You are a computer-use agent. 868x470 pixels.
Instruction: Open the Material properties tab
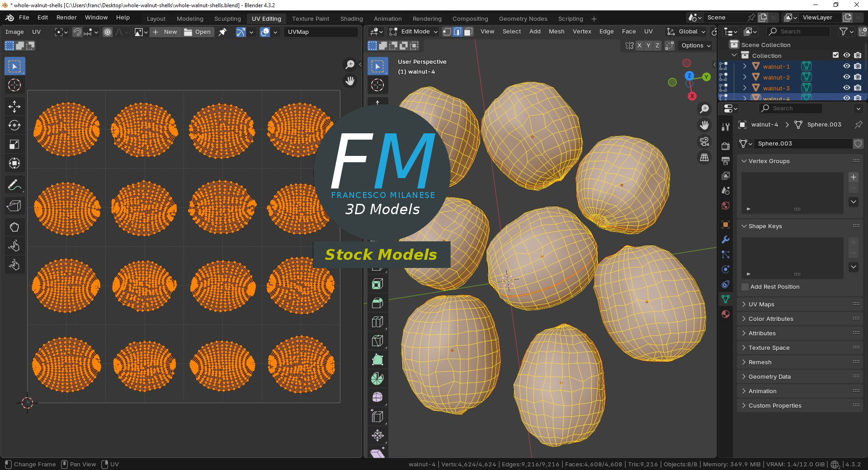(x=726, y=314)
